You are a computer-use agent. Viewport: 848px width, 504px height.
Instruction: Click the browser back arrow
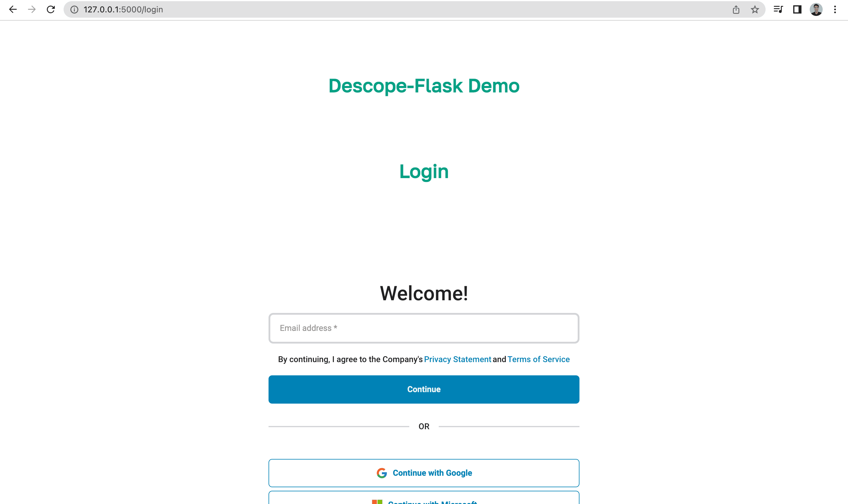pos(13,9)
